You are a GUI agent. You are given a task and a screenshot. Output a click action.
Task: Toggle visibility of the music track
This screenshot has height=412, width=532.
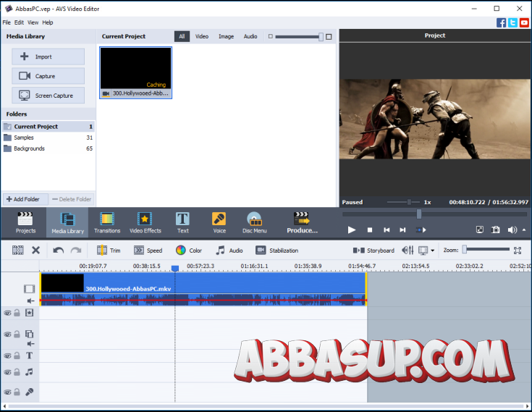pyautogui.click(x=7, y=372)
